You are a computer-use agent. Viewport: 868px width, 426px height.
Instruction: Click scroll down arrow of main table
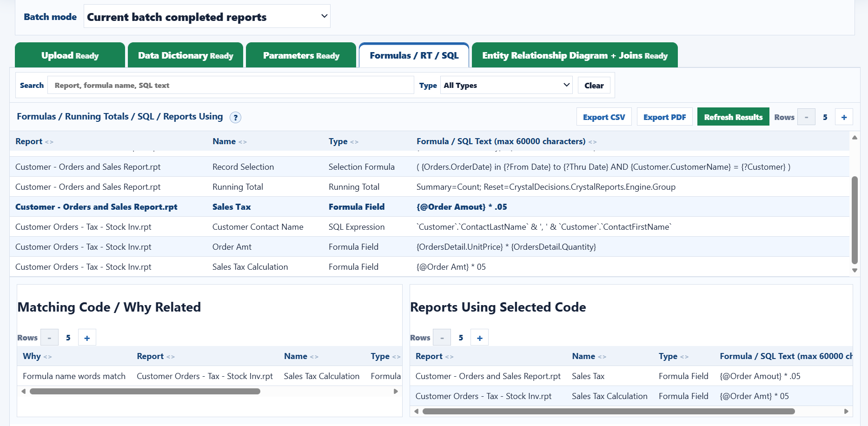click(x=855, y=270)
